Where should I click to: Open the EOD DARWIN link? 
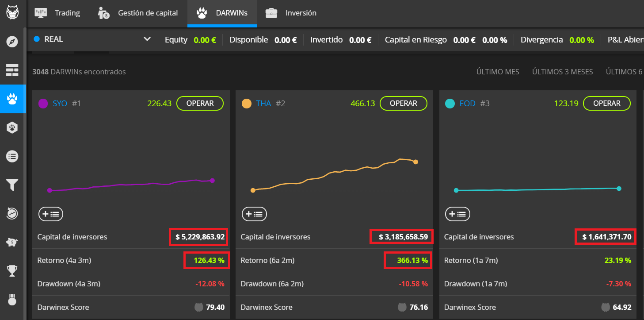[x=467, y=104]
